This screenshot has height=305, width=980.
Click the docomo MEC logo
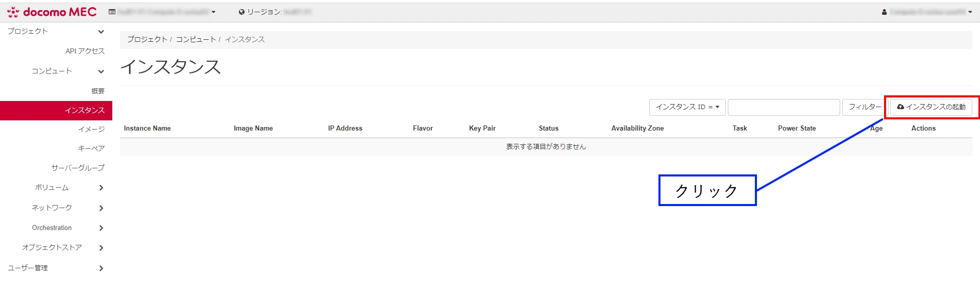[x=52, y=12]
